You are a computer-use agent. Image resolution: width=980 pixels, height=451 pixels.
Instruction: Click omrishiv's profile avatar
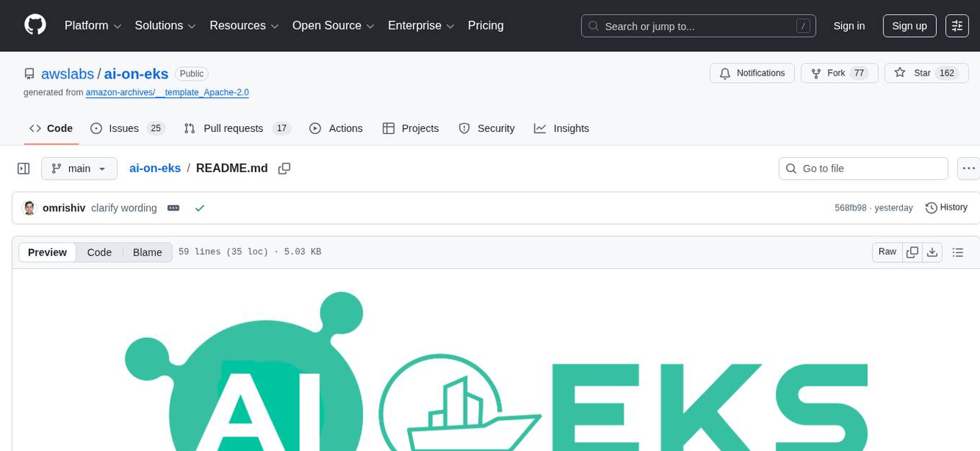point(29,207)
